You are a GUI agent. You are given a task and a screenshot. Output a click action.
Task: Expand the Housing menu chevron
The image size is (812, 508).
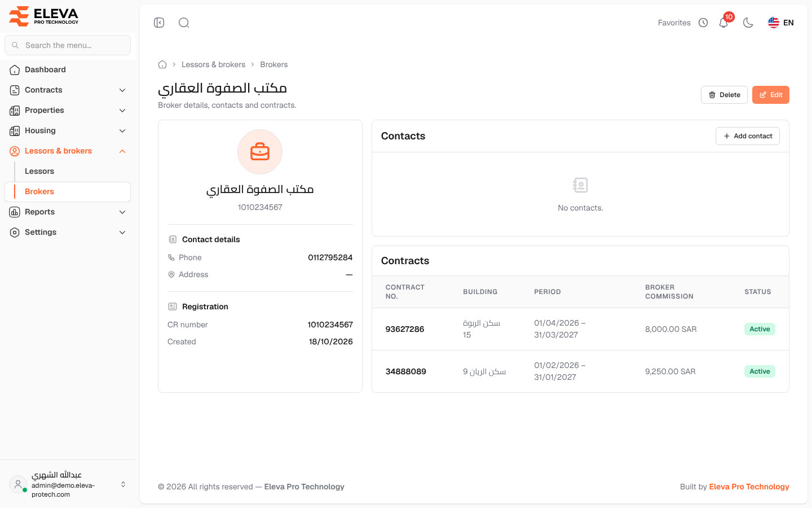point(122,131)
